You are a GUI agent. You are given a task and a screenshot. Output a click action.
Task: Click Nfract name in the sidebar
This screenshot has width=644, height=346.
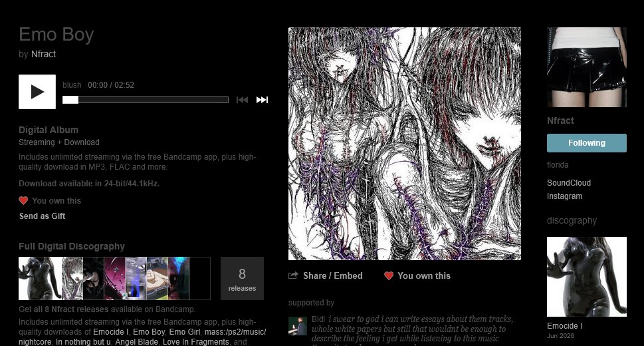pyautogui.click(x=560, y=120)
